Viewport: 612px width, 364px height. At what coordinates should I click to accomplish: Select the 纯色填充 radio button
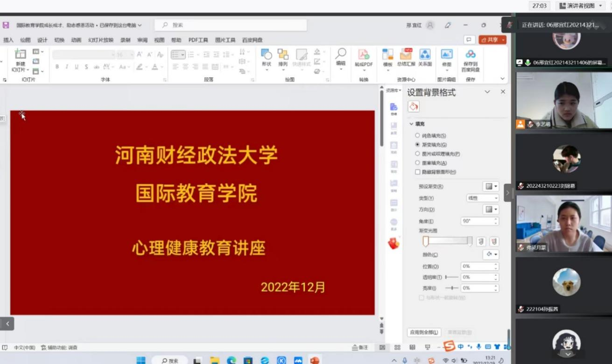click(417, 135)
